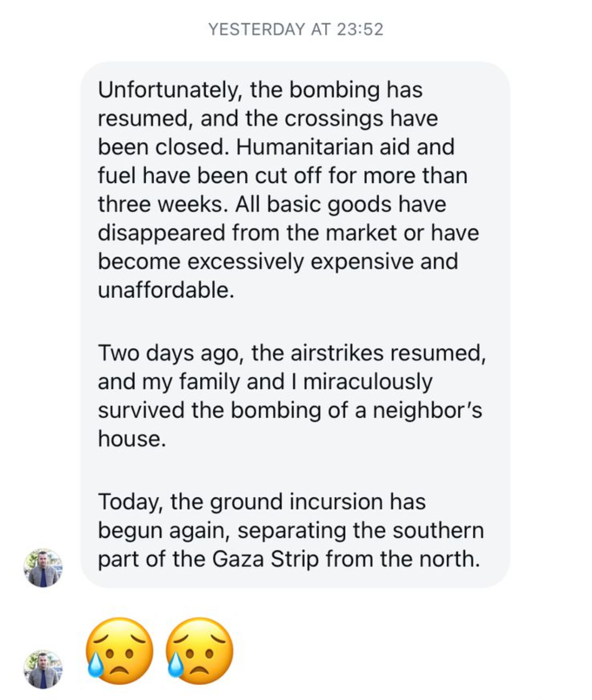Click the word 'miraculously' in the message

pyautogui.click(x=368, y=382)
